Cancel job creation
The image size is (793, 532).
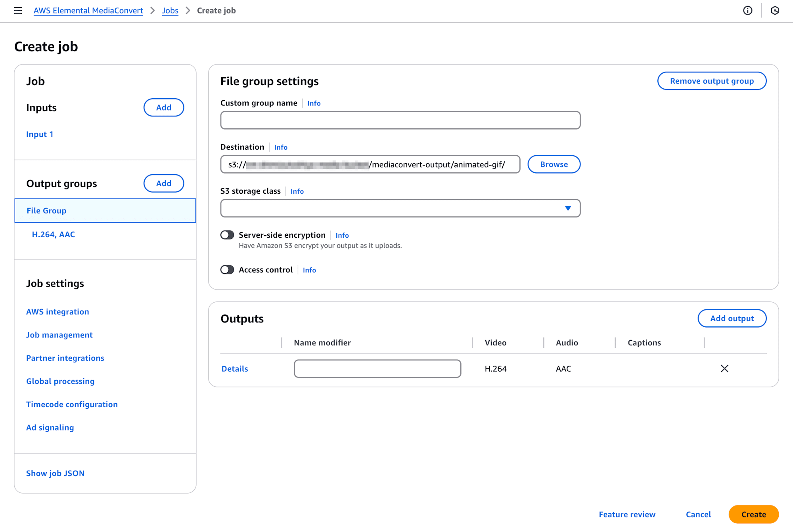pyautogui.click(x=698, y=515)
